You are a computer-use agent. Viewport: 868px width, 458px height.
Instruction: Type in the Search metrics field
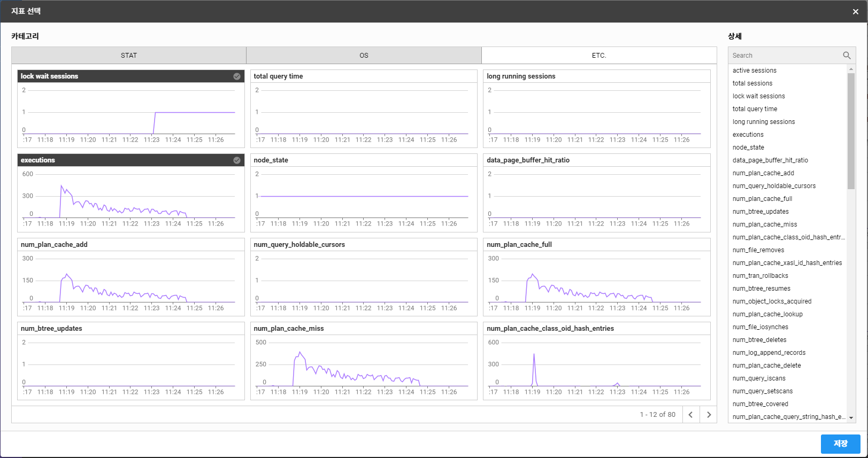coord(783,56)
